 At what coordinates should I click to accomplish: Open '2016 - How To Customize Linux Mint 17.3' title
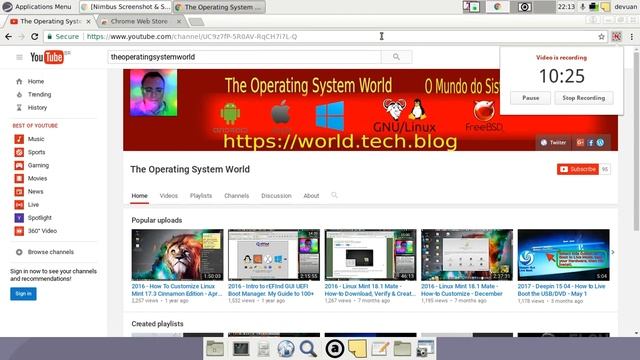[x=177, y=290]
